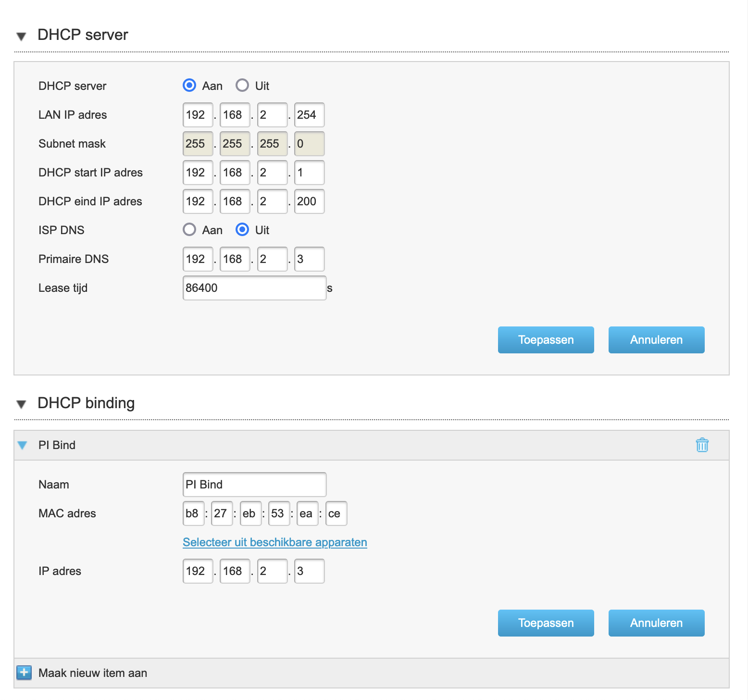This screenshot has width=748, height=700.
Task: Disable ISP DNS with Uit radio
Action: [x=242, y=230]
